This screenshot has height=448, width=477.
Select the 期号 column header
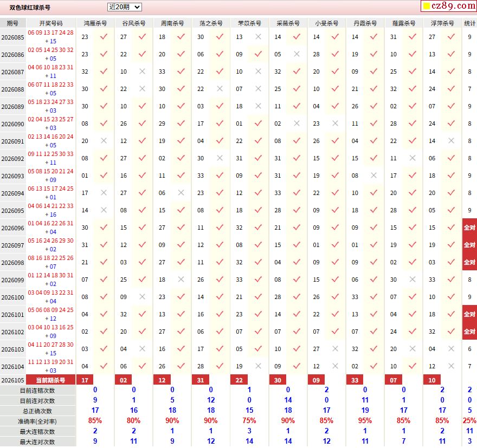tap(12, 23)
